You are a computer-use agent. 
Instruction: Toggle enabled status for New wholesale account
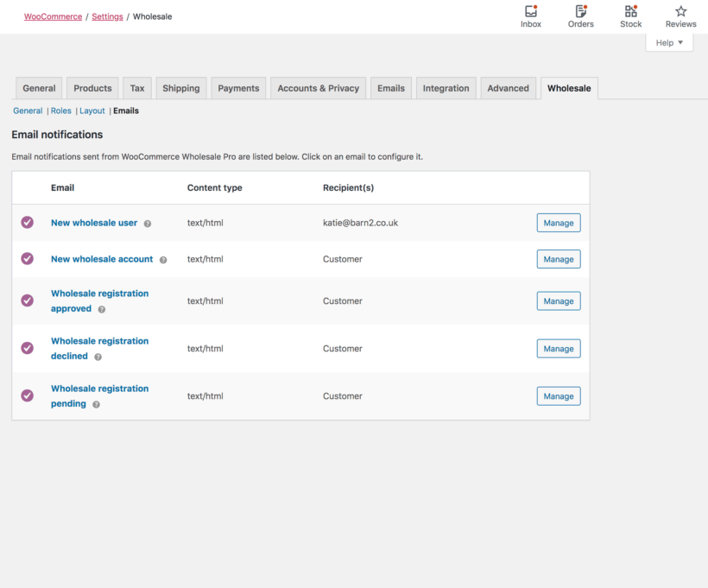point(27,259)
